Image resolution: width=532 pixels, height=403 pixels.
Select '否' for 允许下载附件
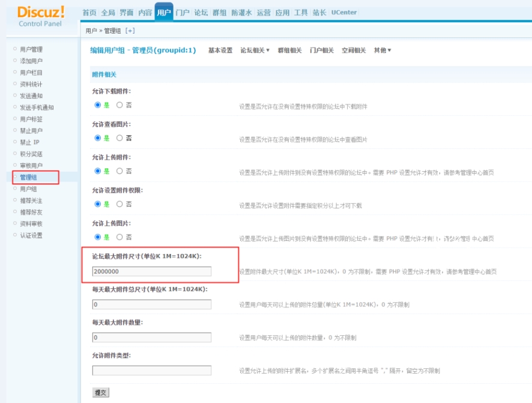(119, 105)
